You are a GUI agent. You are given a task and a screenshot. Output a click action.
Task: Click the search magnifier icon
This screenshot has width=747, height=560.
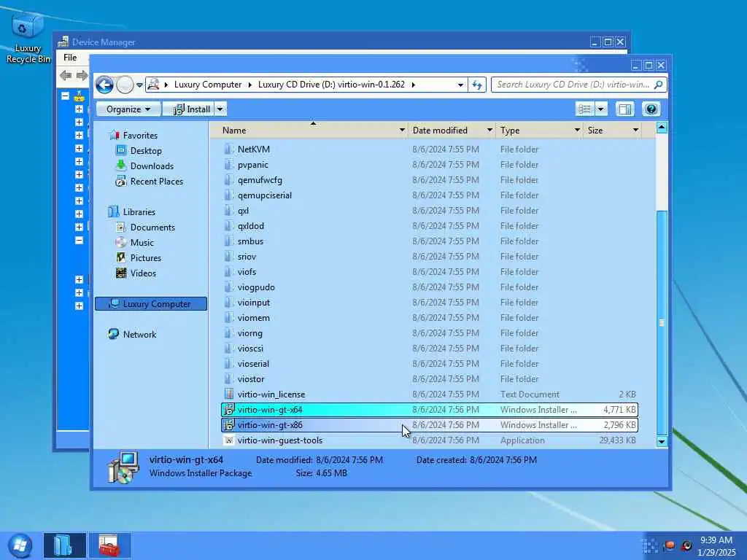coord(659,85)
